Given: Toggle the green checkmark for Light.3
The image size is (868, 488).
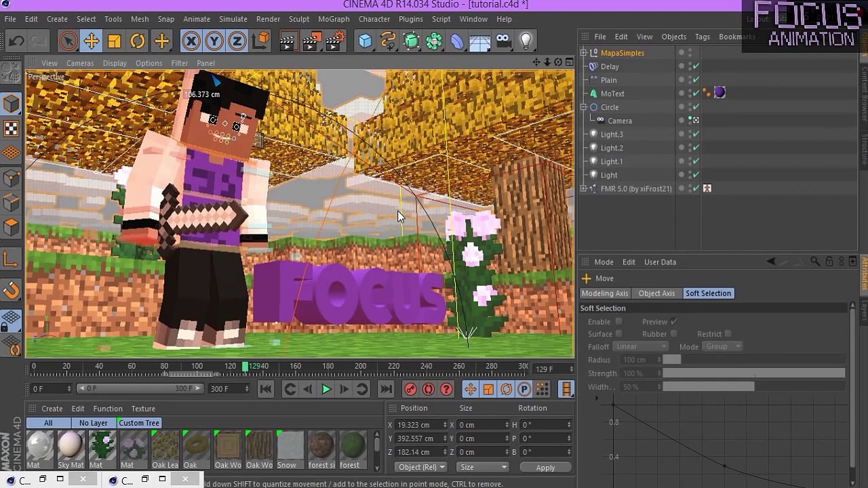Looking at the screenshot, I should pos(696,134).
